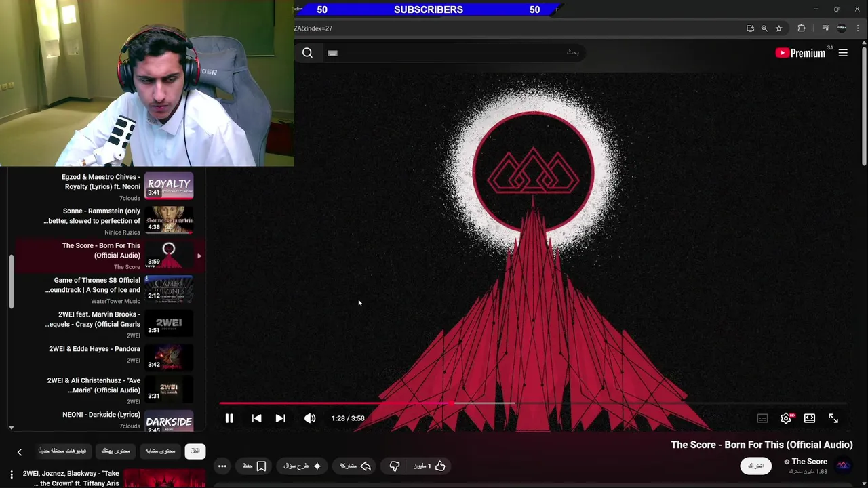Go to the previous video in playlist
868x488 pixels.
(256, 418)
